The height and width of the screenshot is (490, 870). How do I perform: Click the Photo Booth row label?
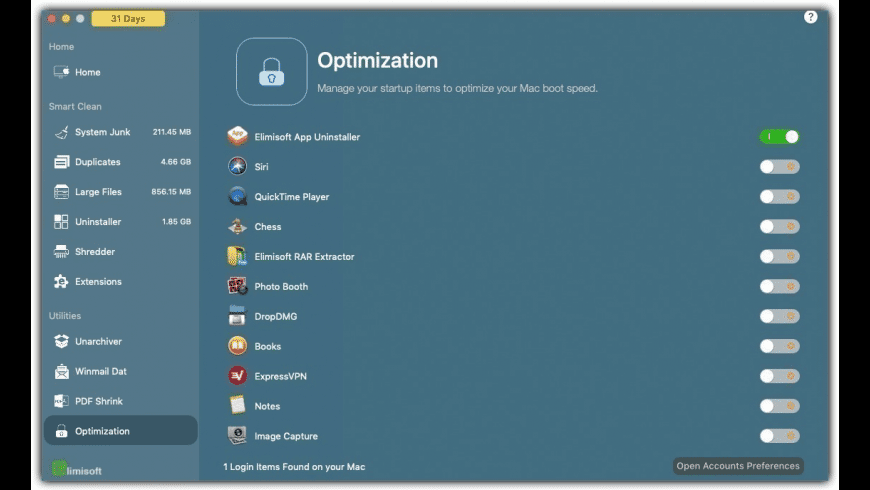281,286
